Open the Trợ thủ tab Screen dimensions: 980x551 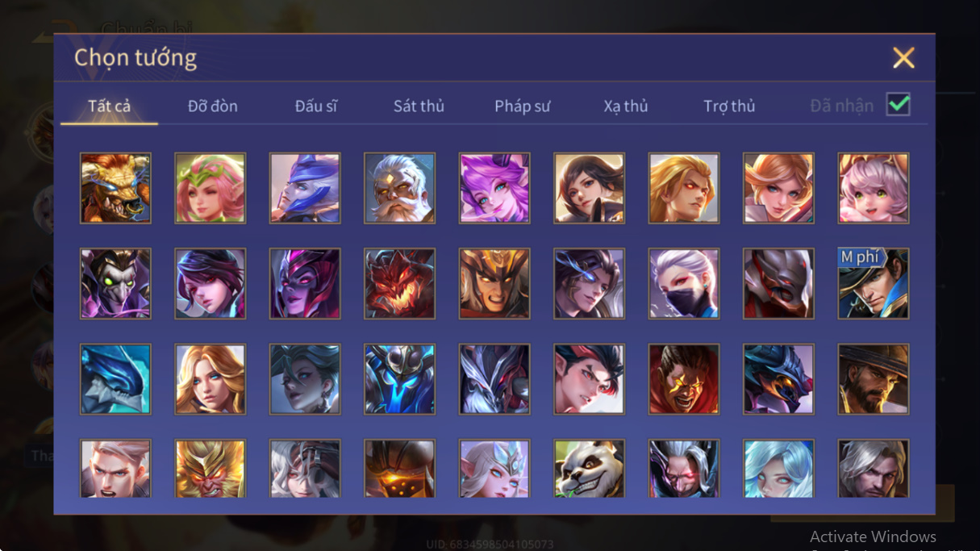(729, 106)
